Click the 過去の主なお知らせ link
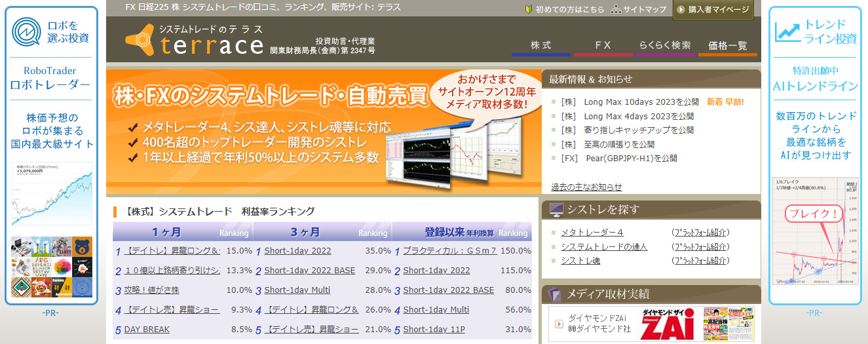The height and width of the screenshot is (344, 868). tap(586, 187)
